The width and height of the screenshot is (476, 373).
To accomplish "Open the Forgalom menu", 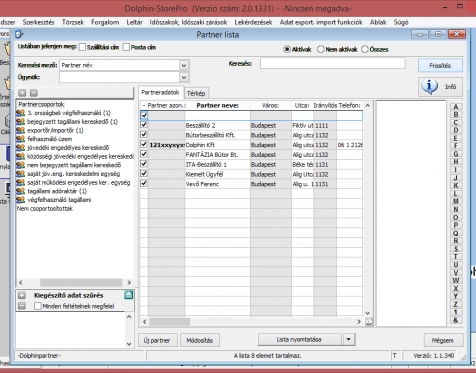I will [x=105, y=22].
